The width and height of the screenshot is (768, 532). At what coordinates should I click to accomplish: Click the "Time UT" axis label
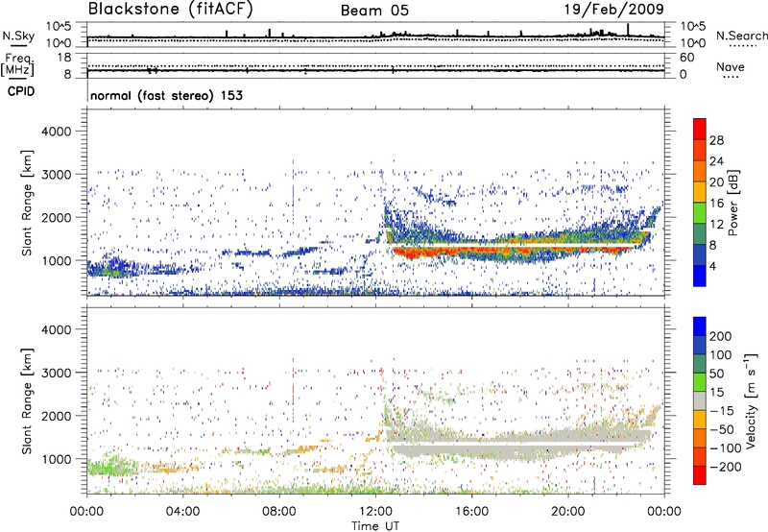[x=375, y=526]
